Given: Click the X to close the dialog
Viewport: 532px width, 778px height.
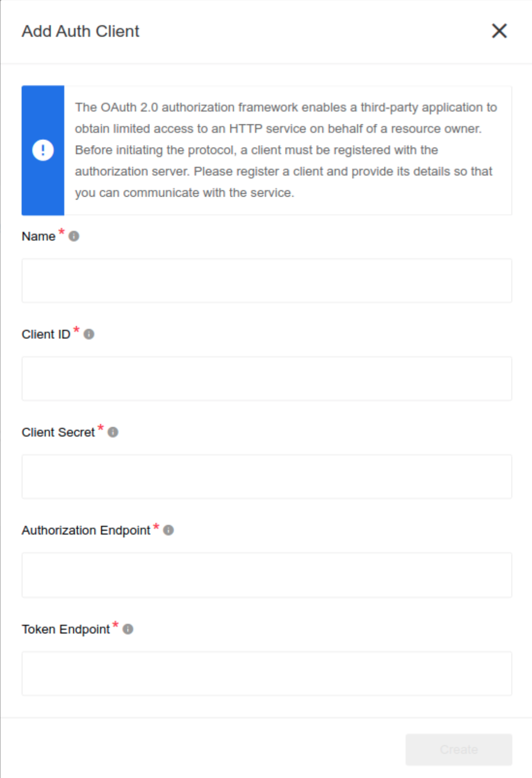Looking at the screenshot, I should point(500,31).
